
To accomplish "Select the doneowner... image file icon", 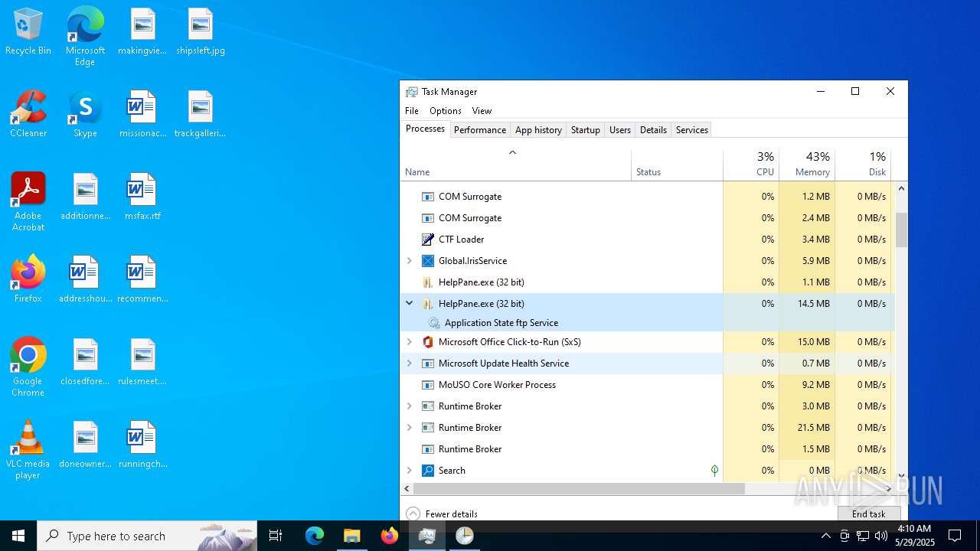I will pyautogui.click(x=86, y=445).
